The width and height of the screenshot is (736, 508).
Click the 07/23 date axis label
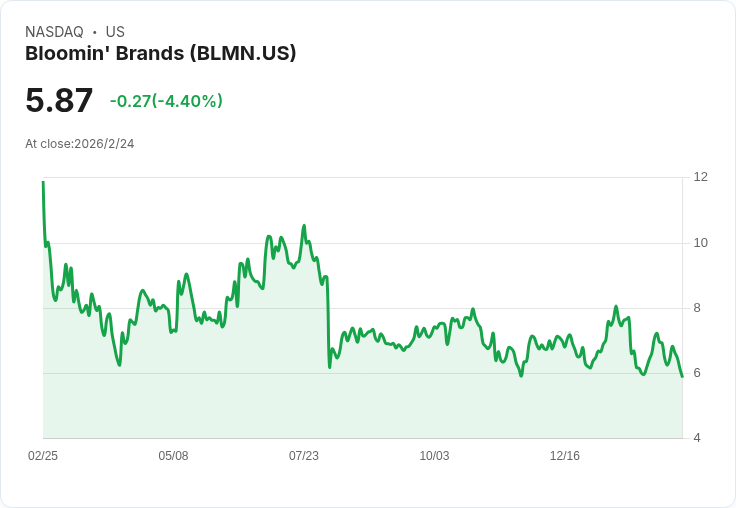coord(304,455)
